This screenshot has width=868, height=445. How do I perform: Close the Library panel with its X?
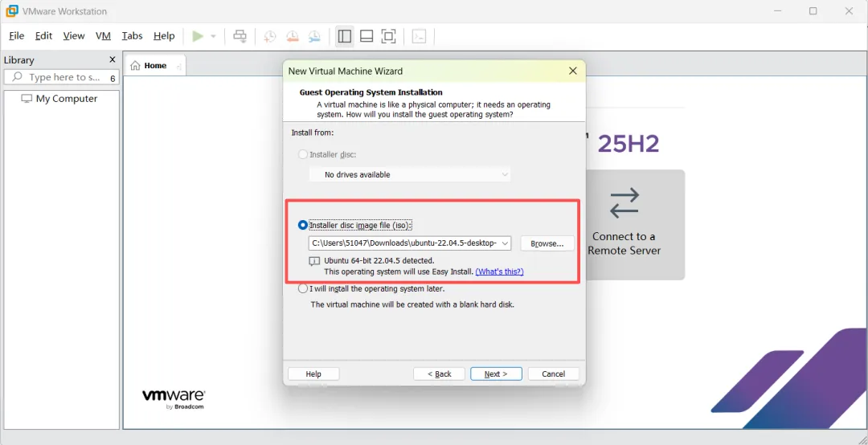113,59
